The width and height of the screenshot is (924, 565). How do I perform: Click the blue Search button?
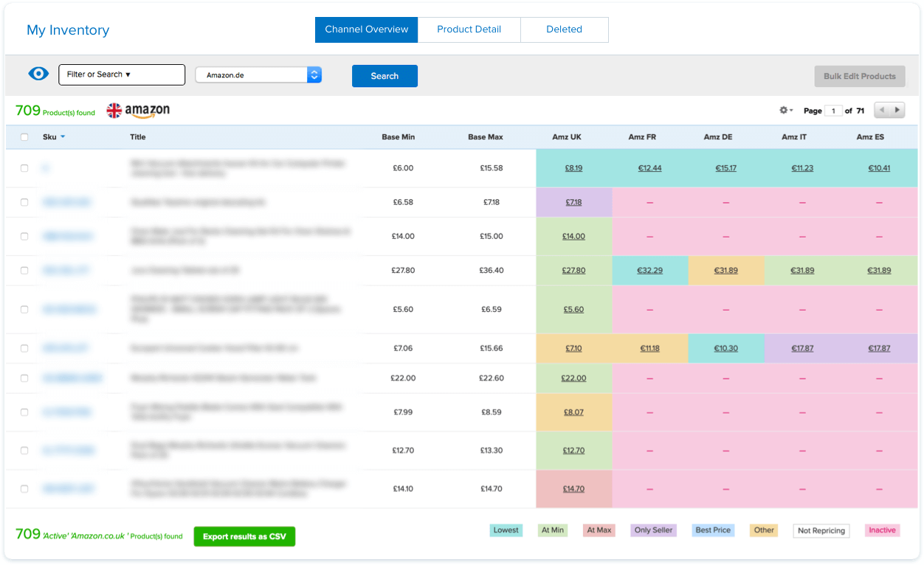(385, 76)
